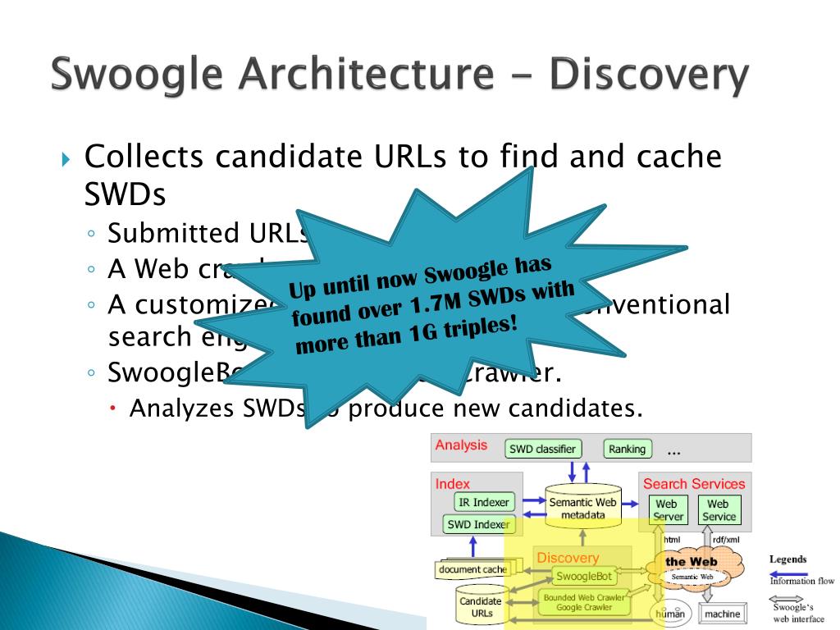The width and height of the screenshot is (840, 630).
Task: Click the 'rdf/xml' label under Web Service
Action: 726,540
